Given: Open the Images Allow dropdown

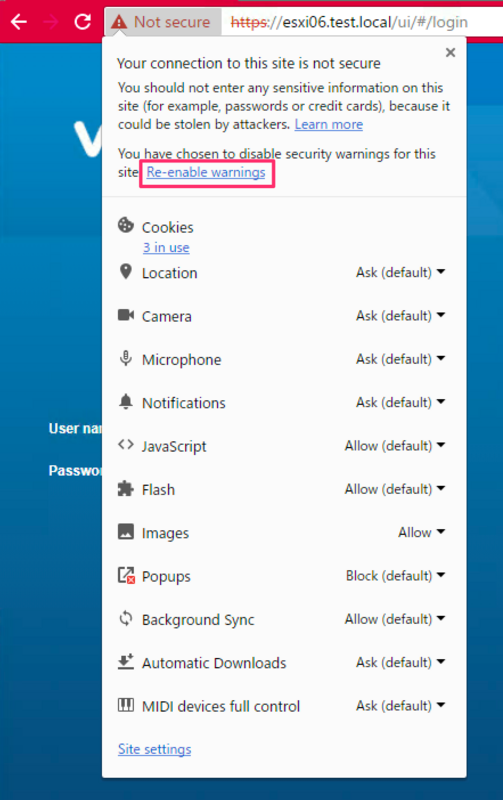Looking at the screenshot, I should [x=421, y=533].
